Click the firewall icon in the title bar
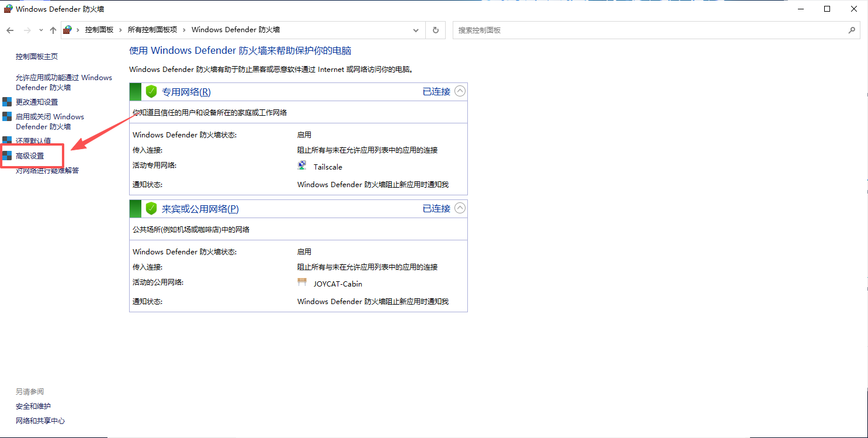868x438 pixels. tap(8, 9)
